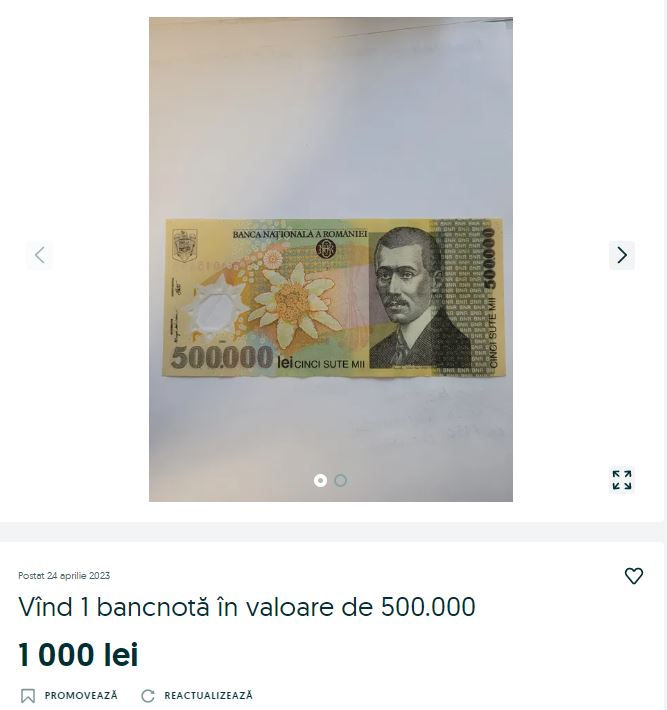Switch to the second carousel dot

click(x=341, y=480)
